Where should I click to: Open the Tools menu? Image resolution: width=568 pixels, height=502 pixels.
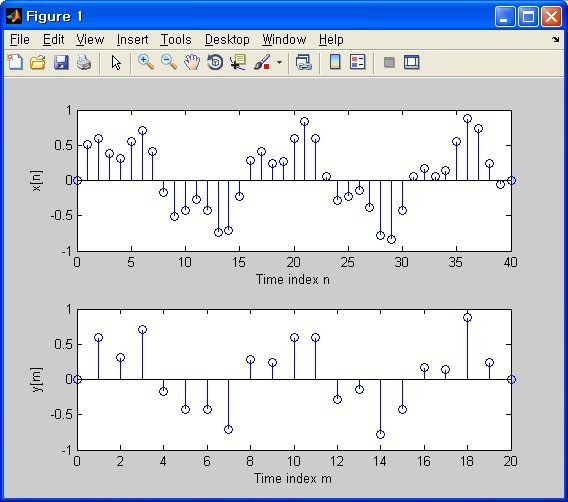coord(176,39)
